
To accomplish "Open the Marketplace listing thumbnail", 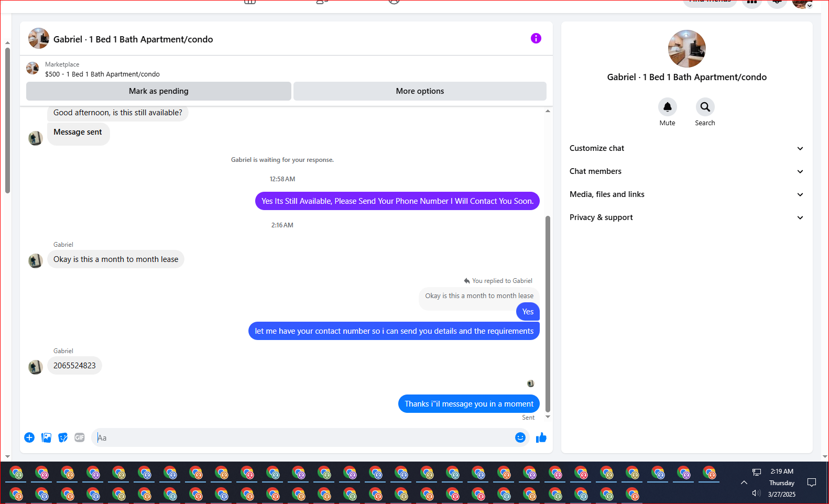I will [32, 69].
